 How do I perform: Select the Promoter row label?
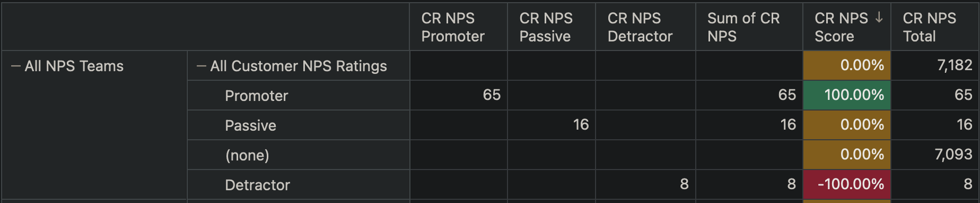[257, 96]
